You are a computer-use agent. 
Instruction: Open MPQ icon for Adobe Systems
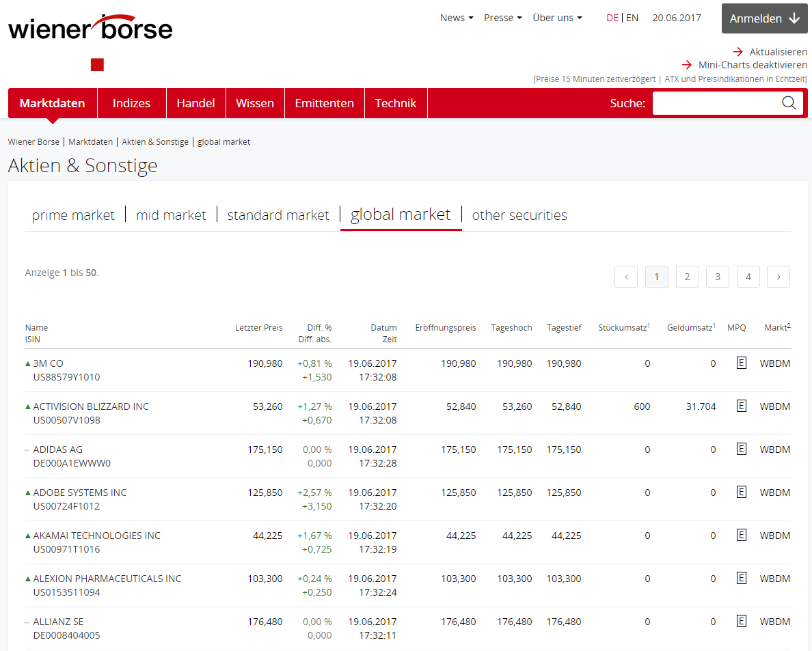tap(741, 492)
